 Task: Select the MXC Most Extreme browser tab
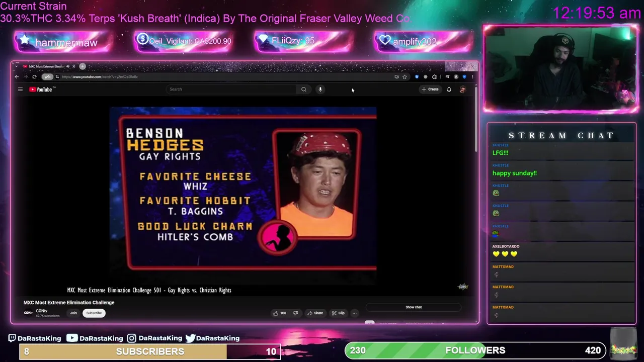point(46,66)
